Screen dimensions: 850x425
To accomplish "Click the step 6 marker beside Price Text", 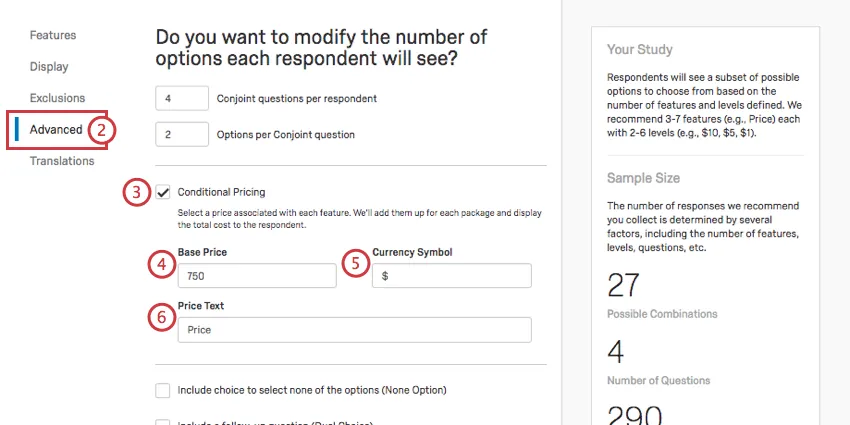I will (x=160, y=317).
